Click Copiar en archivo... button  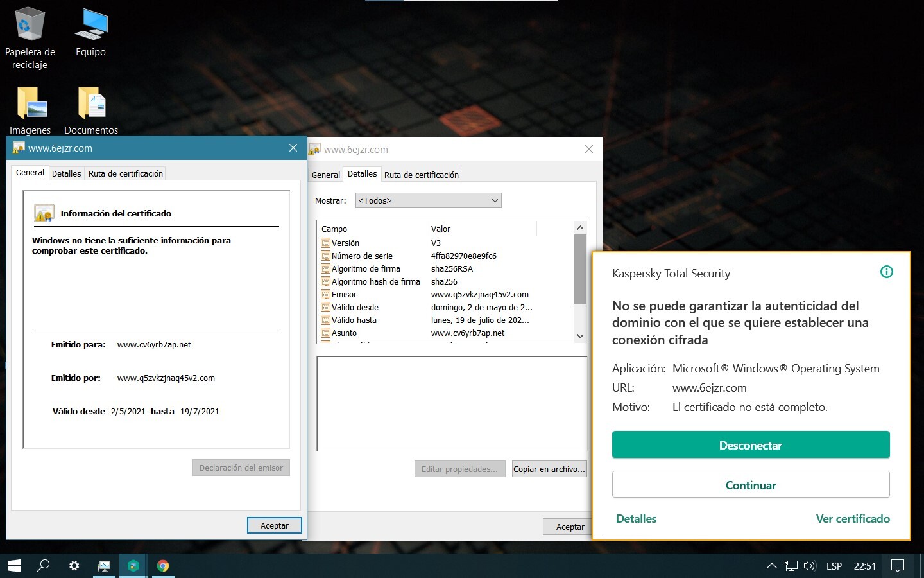pos(549,469)
